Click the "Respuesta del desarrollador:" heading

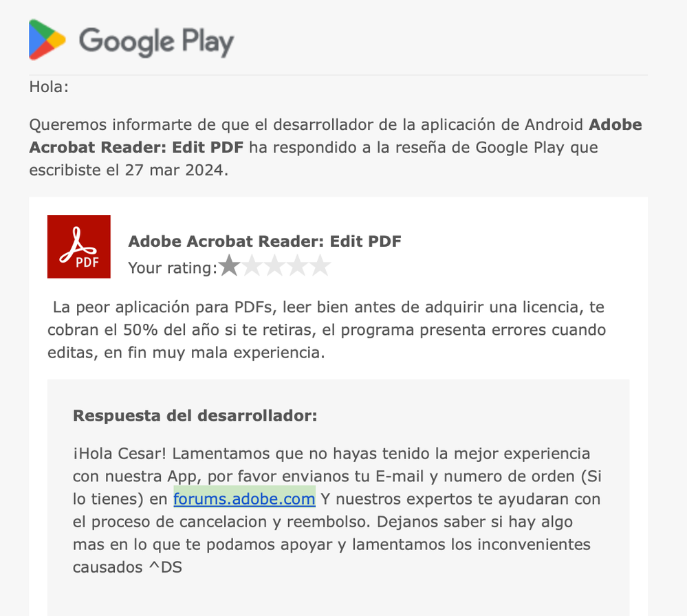(195, 416)
